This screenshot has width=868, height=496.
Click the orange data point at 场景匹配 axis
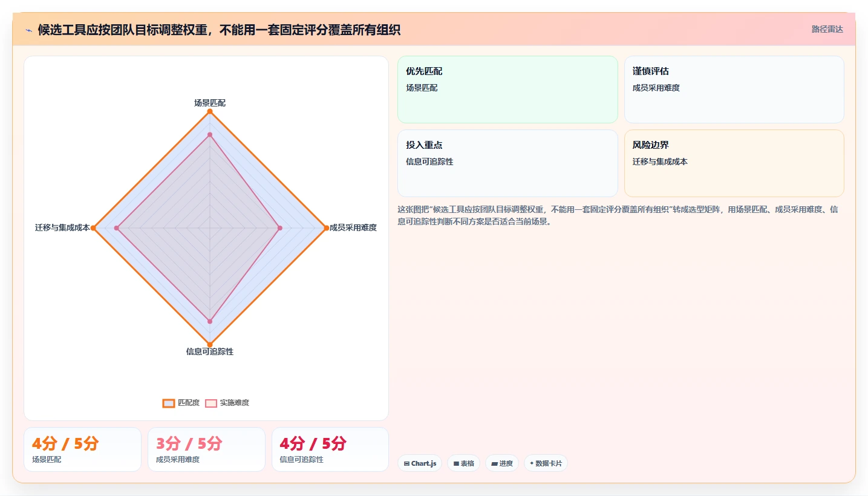[x=210, y=111]
